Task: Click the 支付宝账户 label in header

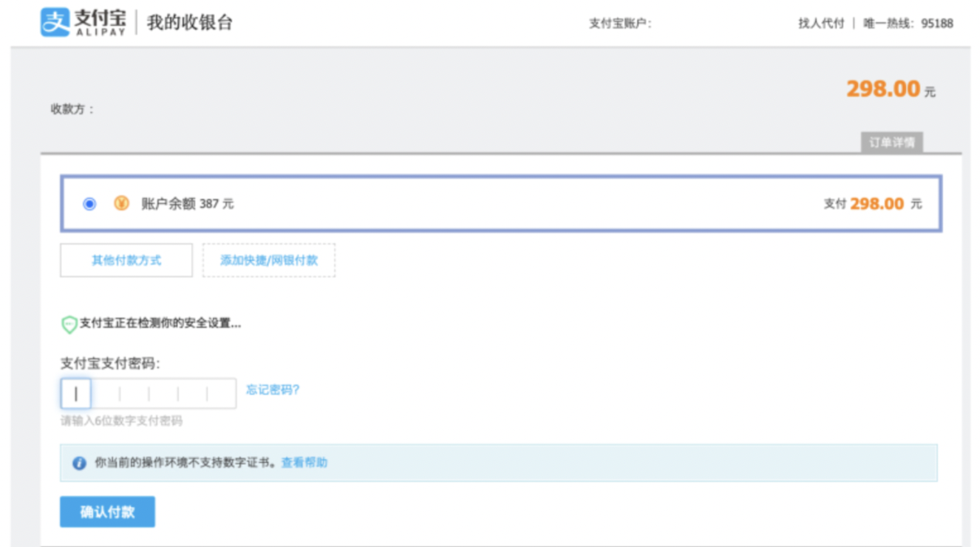Action: (x=620, y=23)
